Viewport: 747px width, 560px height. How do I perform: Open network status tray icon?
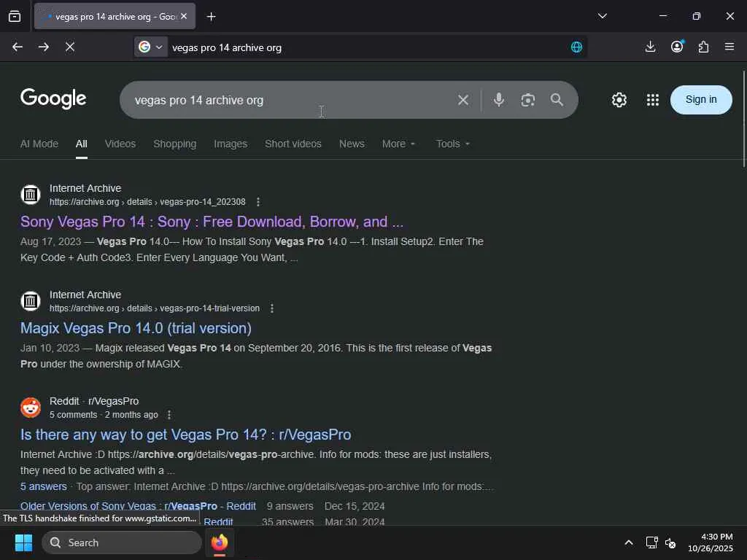(x=651, y=542)
